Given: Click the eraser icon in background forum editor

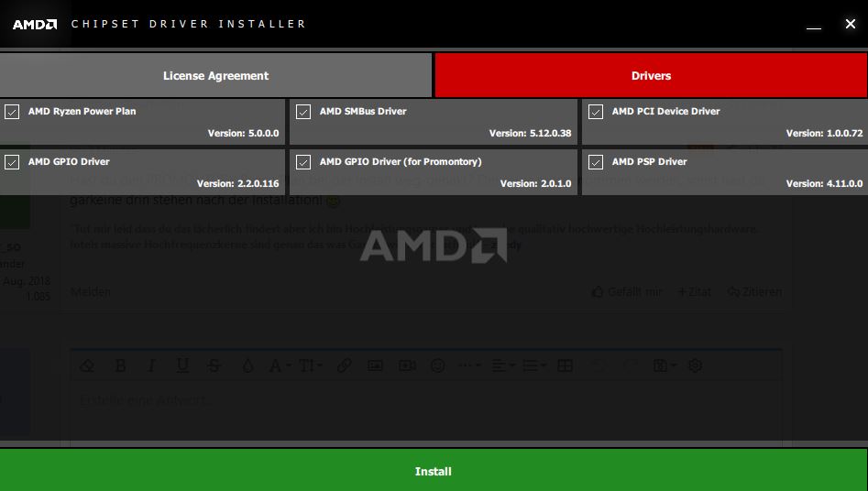Looking at the screenshot, I should tap(87, 366).
